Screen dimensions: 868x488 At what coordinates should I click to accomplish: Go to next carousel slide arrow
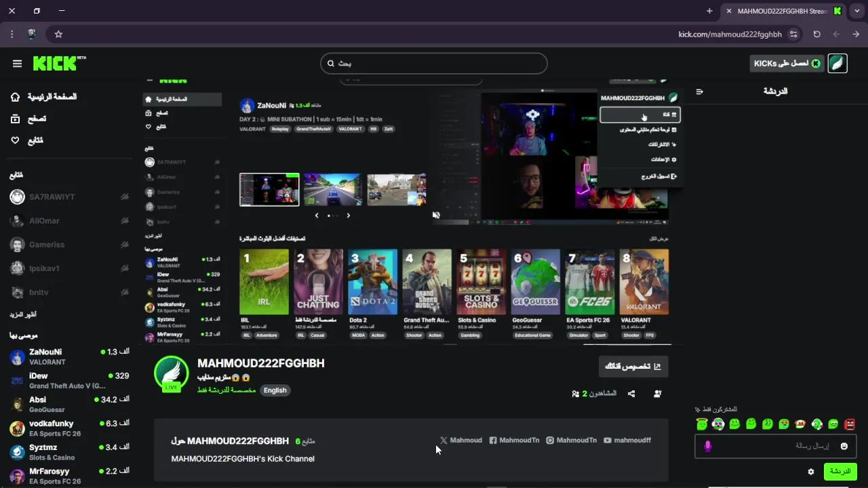pos(348,216)
